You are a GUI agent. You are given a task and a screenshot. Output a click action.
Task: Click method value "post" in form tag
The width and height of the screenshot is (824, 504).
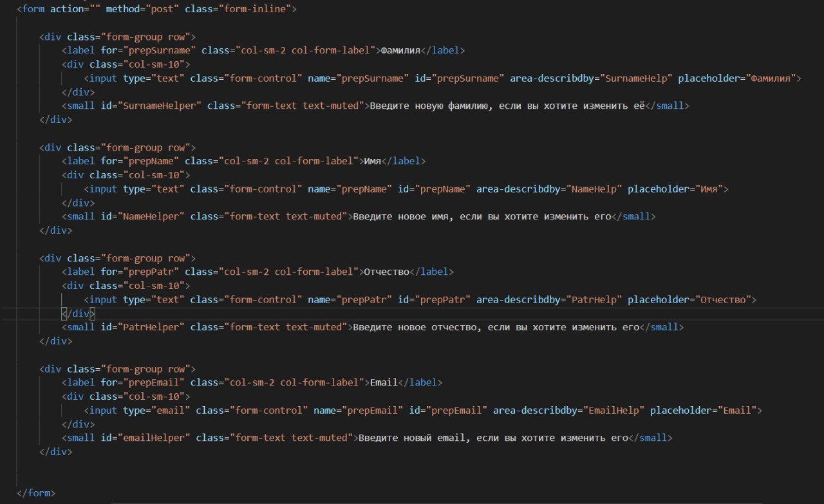[x=162, y=10]
